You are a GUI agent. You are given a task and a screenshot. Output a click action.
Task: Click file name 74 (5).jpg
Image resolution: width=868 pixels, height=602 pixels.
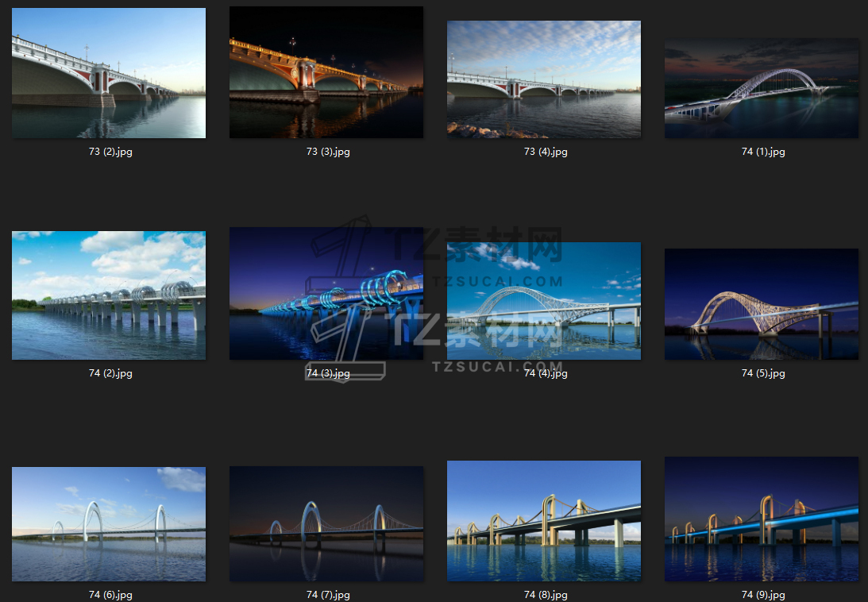pyautogui.click(x=763, y=373)
